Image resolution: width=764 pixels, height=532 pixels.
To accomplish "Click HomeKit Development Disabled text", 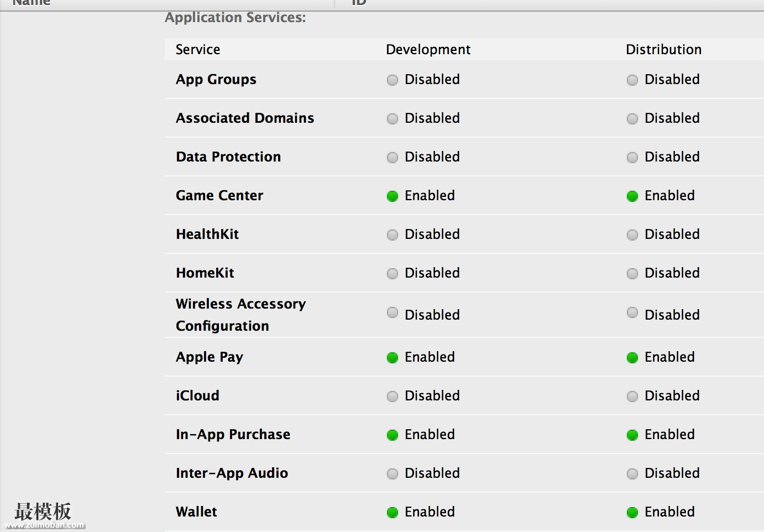I will 432,273.
